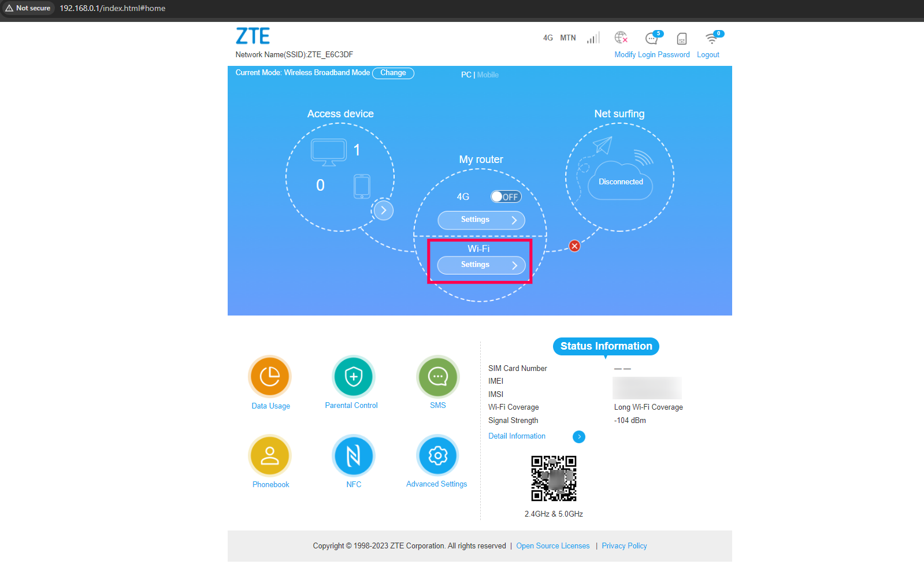Expand Detail Information arrow button
Image resolution: width=924 pixels, height=564 pixels.
point(579,437)
